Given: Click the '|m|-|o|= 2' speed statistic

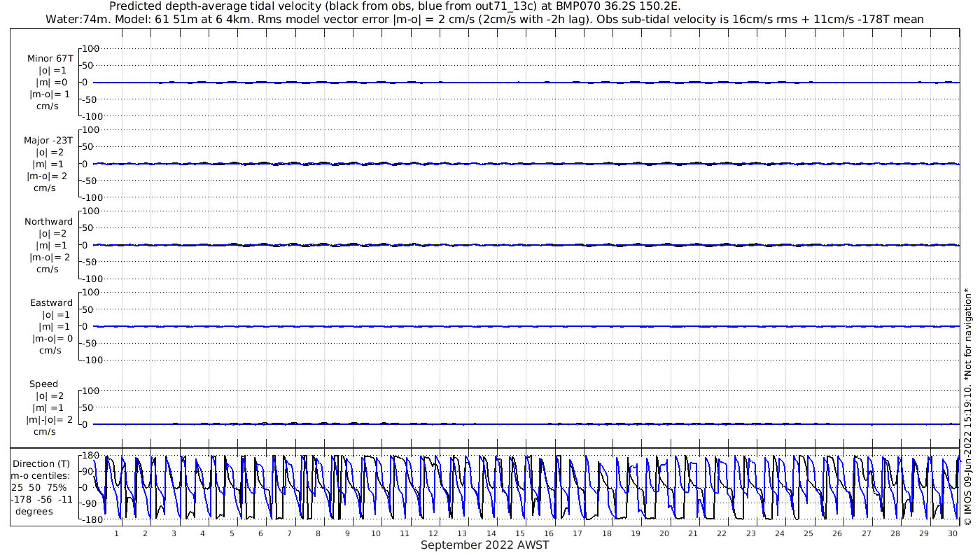Looking at the screenshot, I should (x=49, y=419).
